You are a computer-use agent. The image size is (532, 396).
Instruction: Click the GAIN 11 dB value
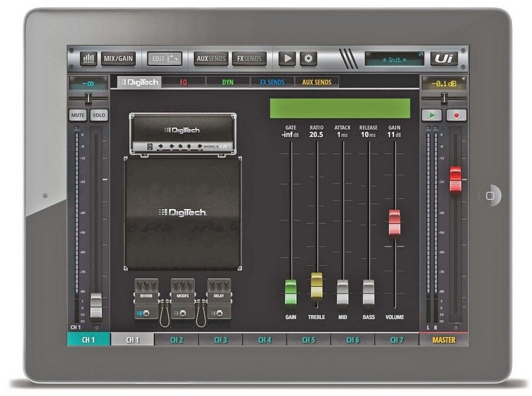tap(394, 135)
